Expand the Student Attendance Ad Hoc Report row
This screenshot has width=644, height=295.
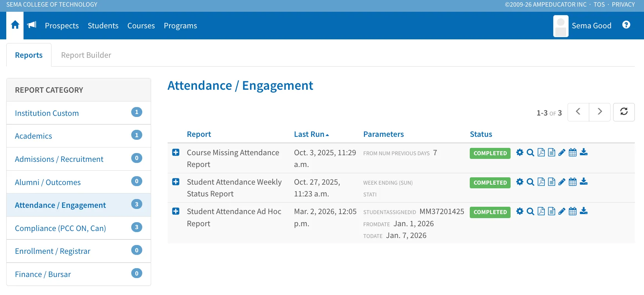click(176, 211)
